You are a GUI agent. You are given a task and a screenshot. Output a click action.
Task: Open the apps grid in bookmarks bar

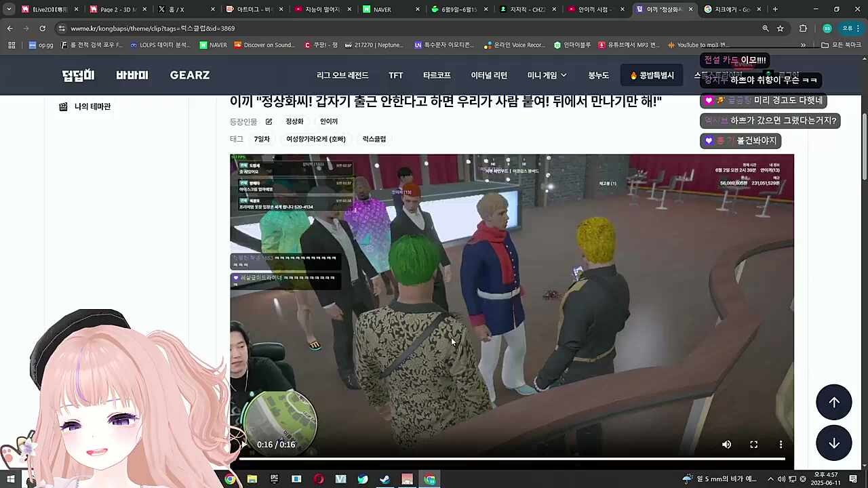12,45
